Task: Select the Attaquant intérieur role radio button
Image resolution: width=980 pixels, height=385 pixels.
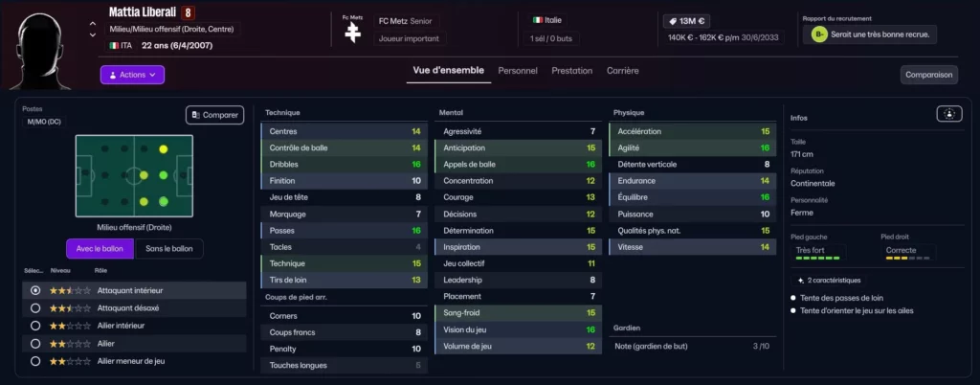Action: tap(35, 289)
